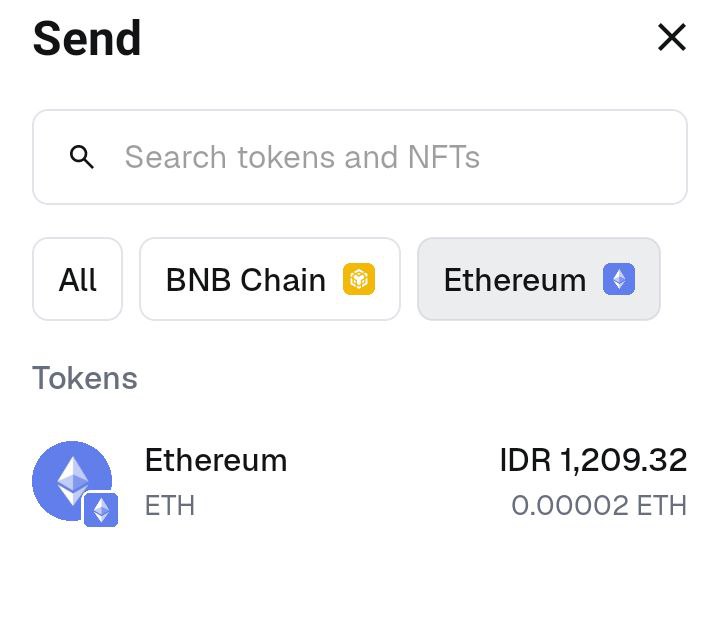Select the All filter tab
Image resolution: width=719 pixels, height=627 pixels.
tap(77, 279)
